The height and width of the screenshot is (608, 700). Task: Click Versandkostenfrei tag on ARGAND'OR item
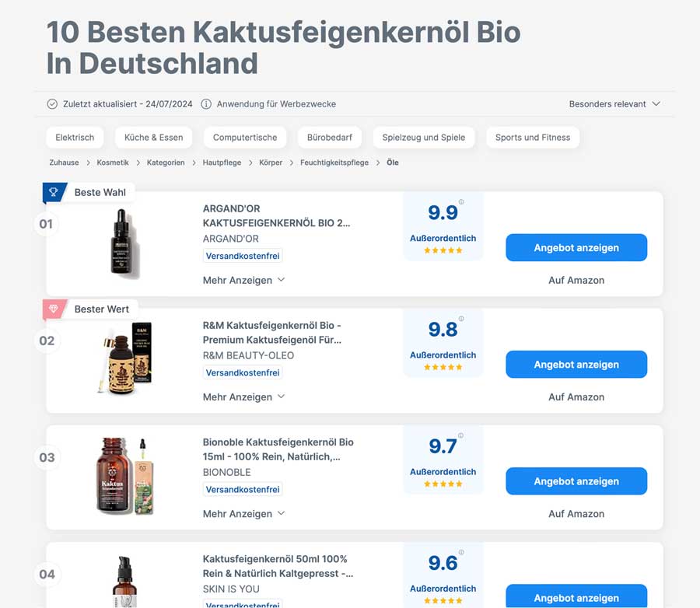tap(243, 256)
